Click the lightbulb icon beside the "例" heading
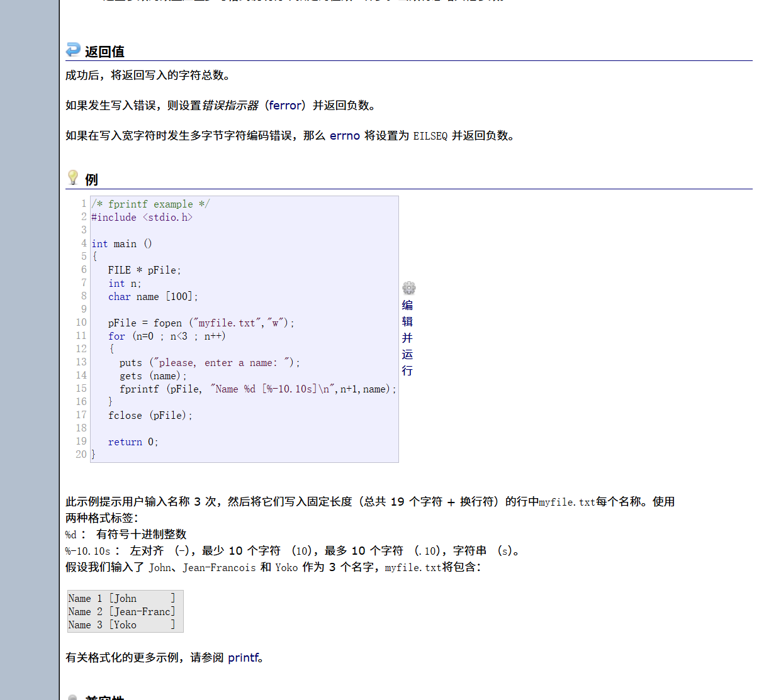759x700 pixels. [74, 178]
